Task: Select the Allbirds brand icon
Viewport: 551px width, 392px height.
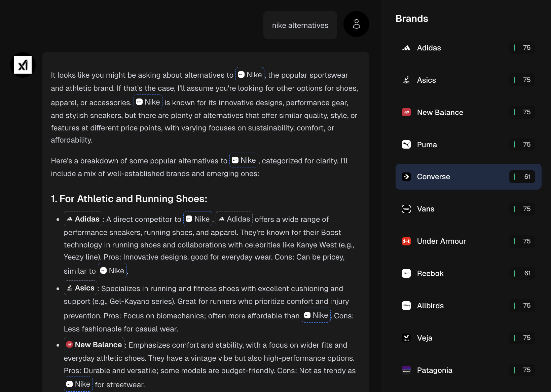Action: 406,306
